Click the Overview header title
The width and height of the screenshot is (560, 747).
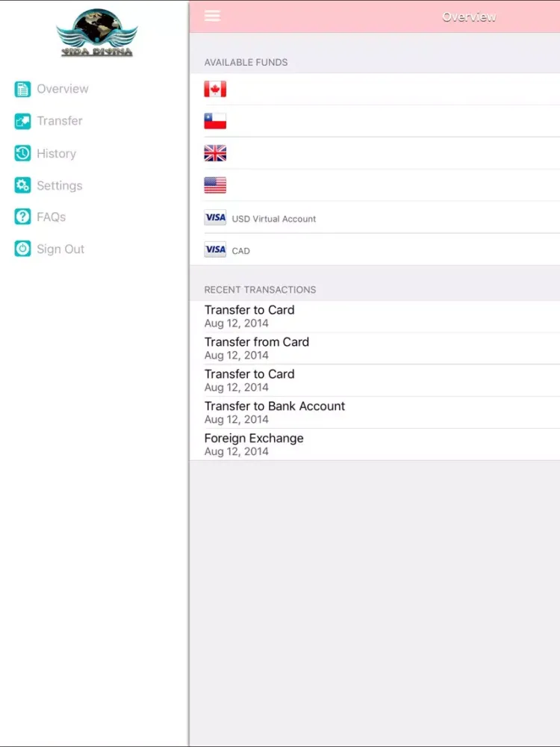tap(469, 16)
